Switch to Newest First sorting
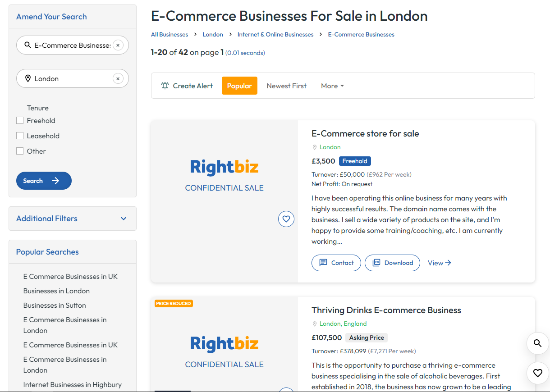Image resolution: width=550 pixels, height=392 pixels. coord(286,86)
